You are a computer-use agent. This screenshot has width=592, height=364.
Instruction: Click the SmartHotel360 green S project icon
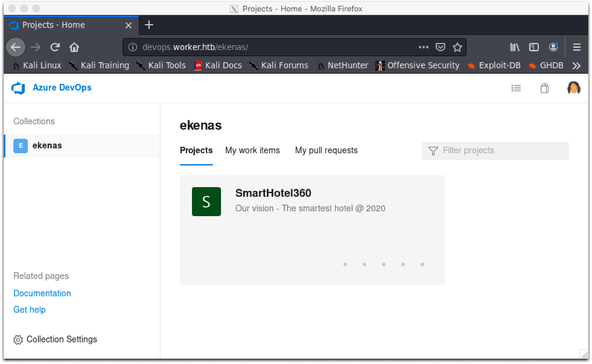click(x=206, y=202)
